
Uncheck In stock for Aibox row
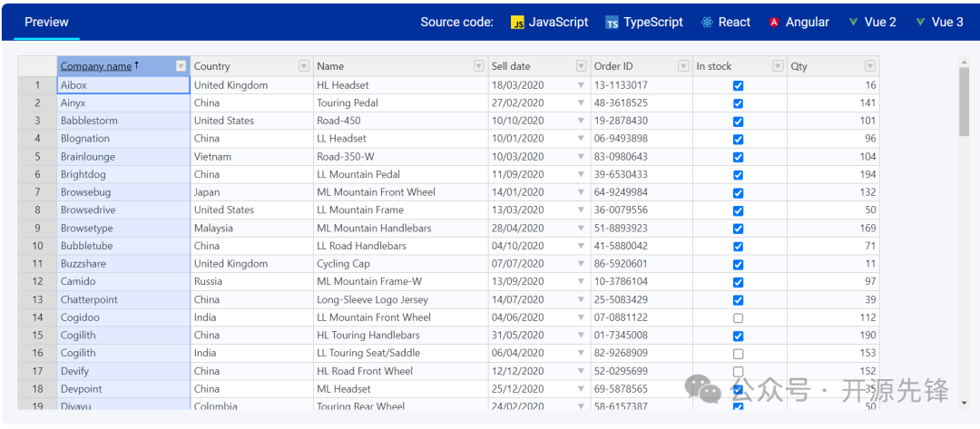coord(738,85)
